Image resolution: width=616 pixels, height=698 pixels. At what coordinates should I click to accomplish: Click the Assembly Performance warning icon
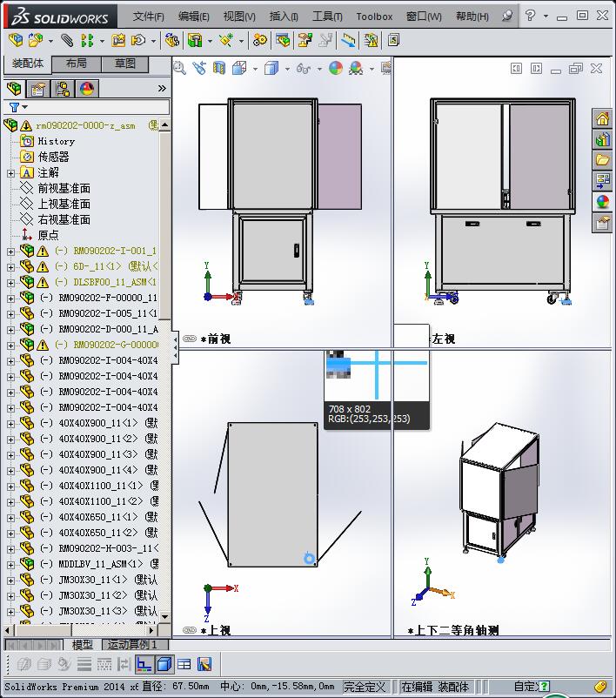click(x=371, y=41)
